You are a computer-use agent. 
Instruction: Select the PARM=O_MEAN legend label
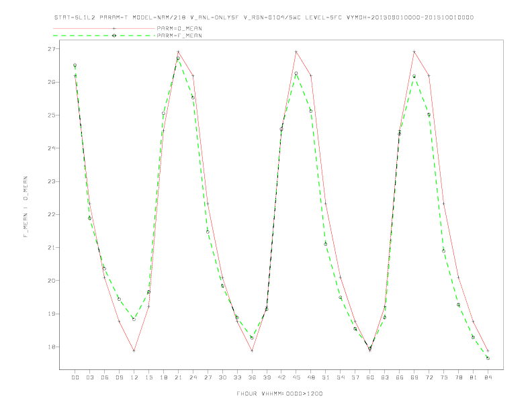pos(179,28)
